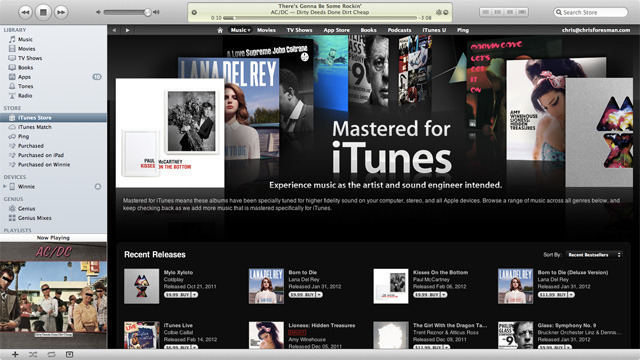The image size is (640, 360).
Task: Adjust the volume slider knob
Action: coord(147,12)
